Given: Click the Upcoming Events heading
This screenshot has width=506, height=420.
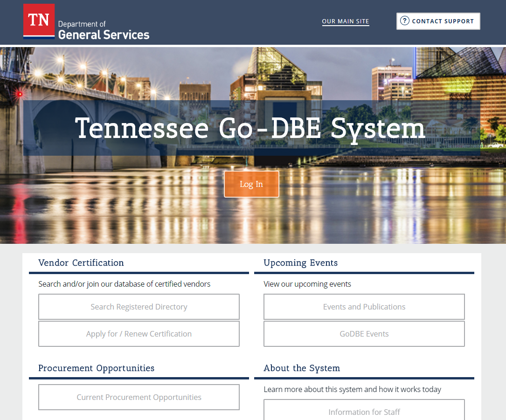Looking at the screenshot, I should (300, 263).
